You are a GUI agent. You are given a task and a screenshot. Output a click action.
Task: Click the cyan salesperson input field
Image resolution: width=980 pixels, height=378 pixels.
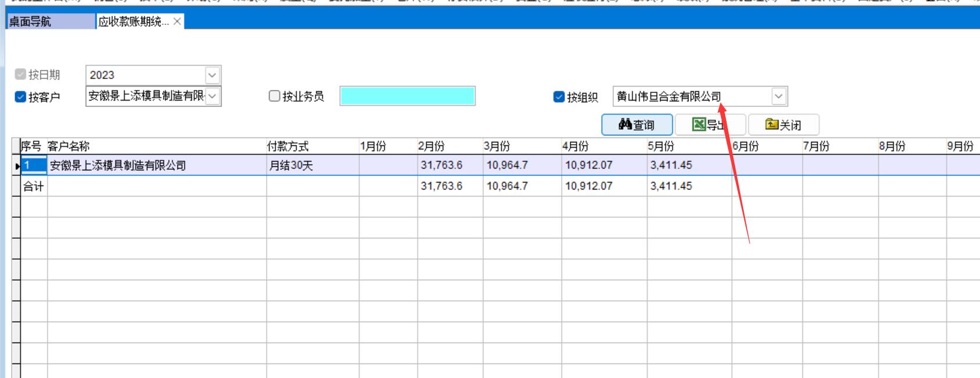coord(407,96)
